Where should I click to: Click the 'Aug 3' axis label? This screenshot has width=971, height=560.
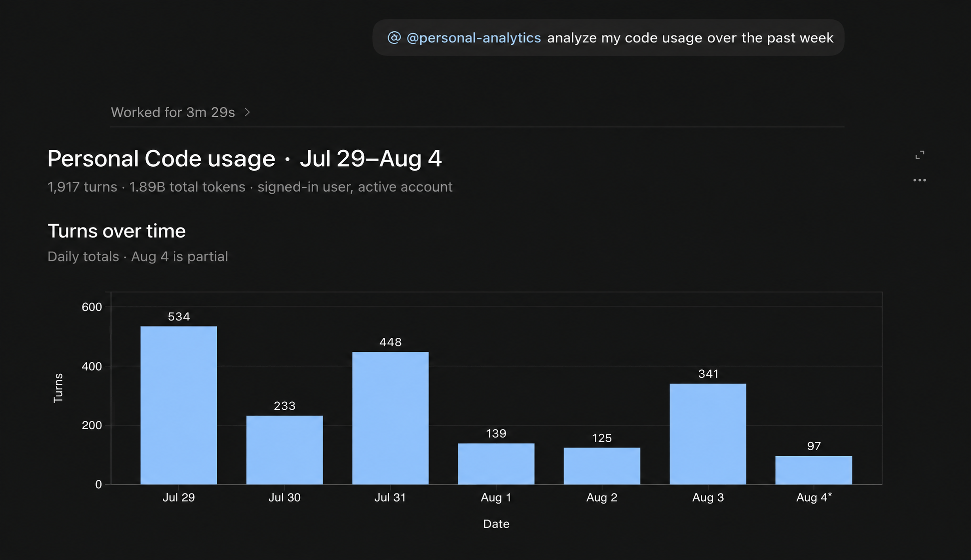click(708, 498)
